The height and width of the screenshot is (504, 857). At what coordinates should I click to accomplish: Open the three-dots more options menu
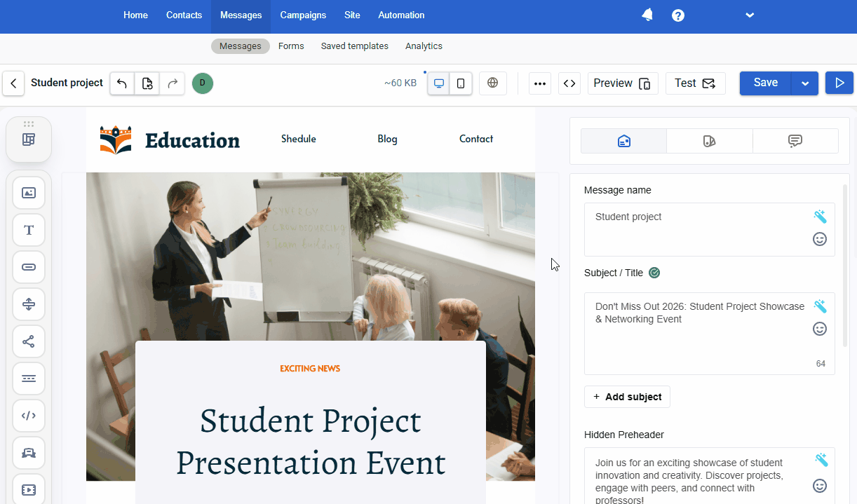click(539, 83)
